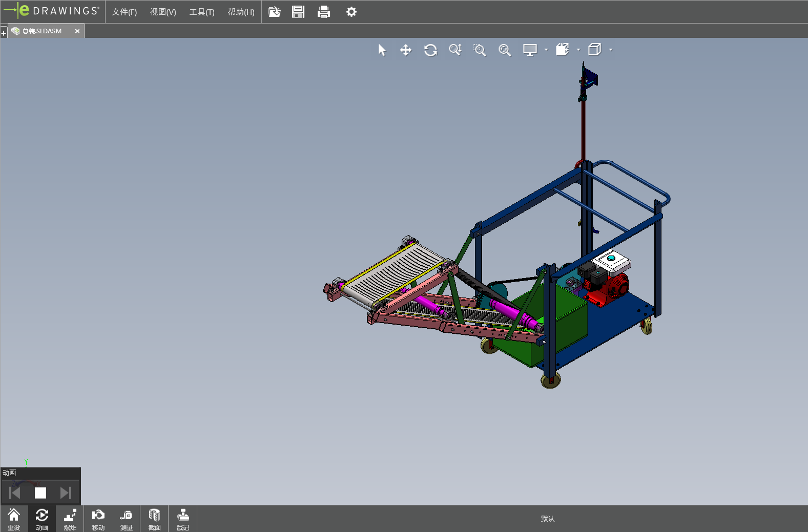Click the 默认 configuration label
808x532 pixels.
click(548, 519)
